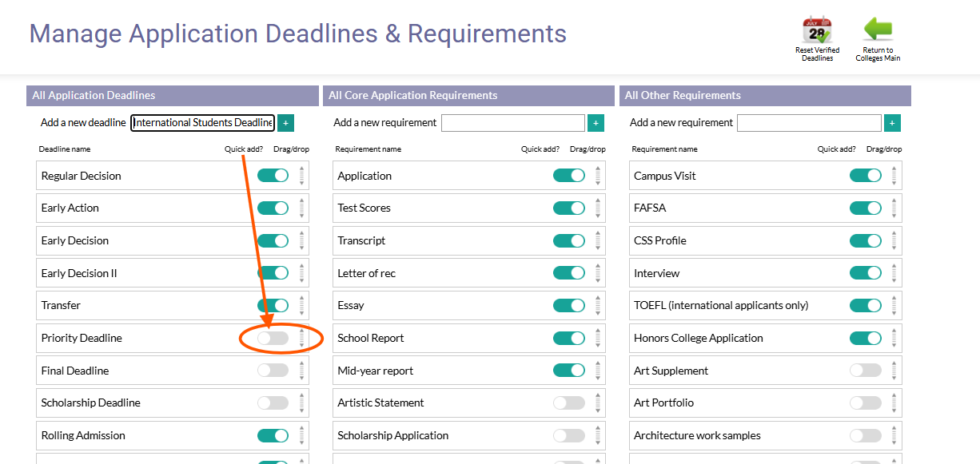Image resolution: width=980 pixels, height=464 pixels.
Task: Turn off the Campus Visit toggle
Action: click(866, 176)
